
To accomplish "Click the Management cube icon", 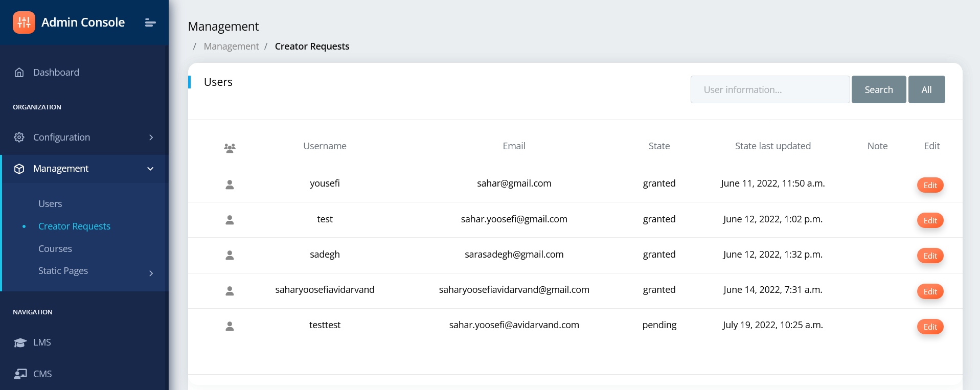I will [19, 169].
